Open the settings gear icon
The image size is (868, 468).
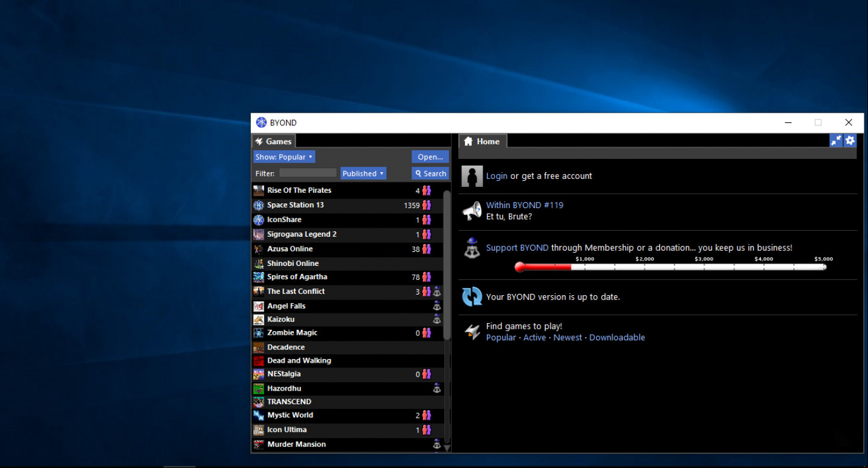tap(850, 141)
